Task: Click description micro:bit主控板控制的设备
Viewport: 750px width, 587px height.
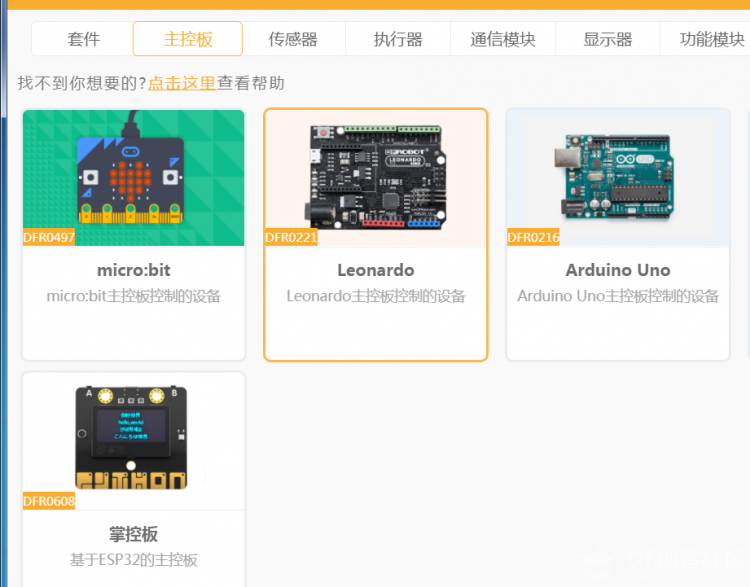Action: pyautogui.click(x=133, y=296)
